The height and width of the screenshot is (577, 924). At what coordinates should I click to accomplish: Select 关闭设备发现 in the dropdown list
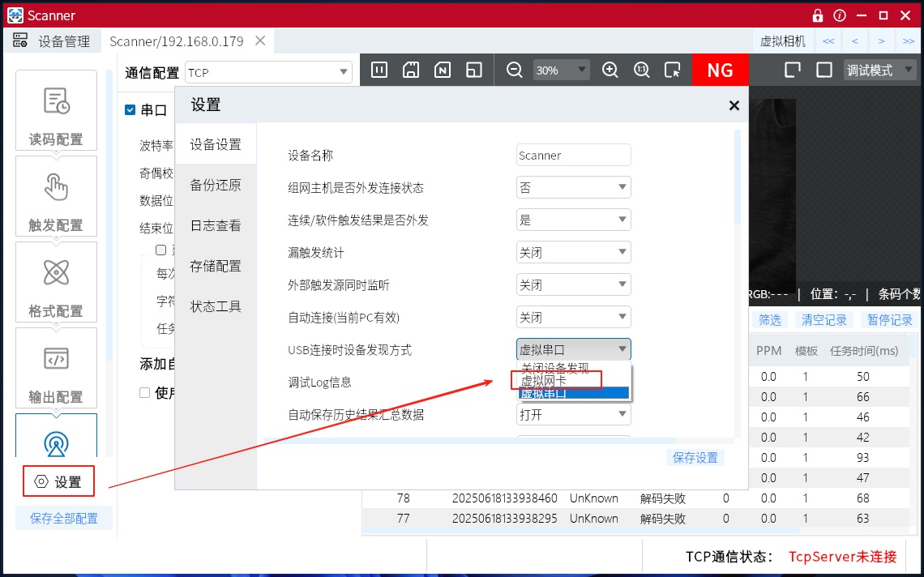573,369
